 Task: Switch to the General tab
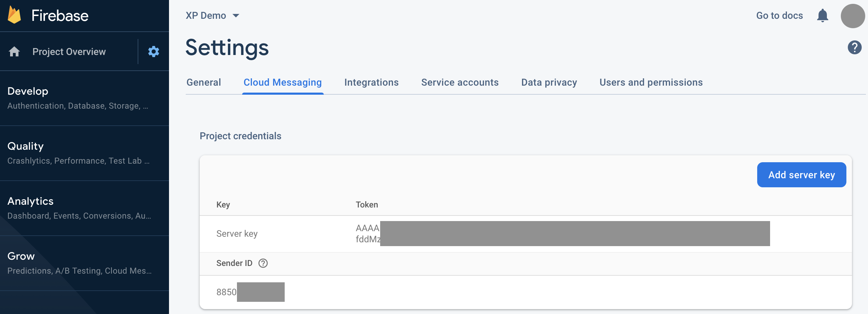pos(204,83)
